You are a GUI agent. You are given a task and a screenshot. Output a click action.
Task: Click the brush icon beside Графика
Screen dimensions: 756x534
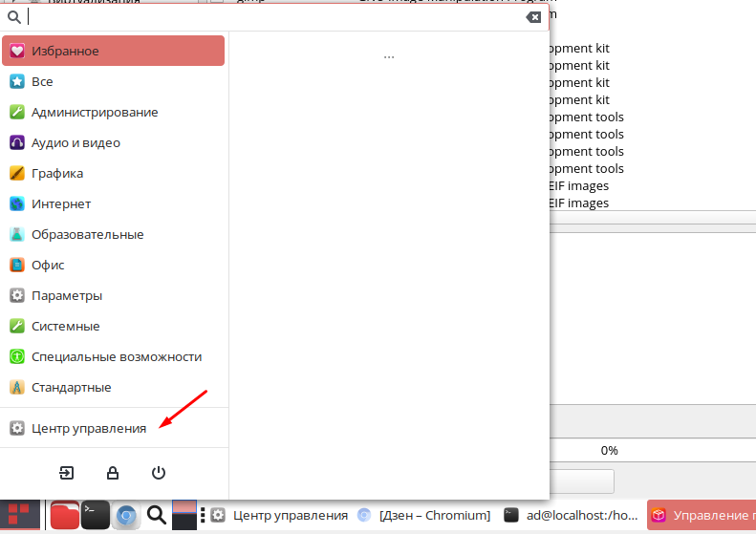[17, 173]
